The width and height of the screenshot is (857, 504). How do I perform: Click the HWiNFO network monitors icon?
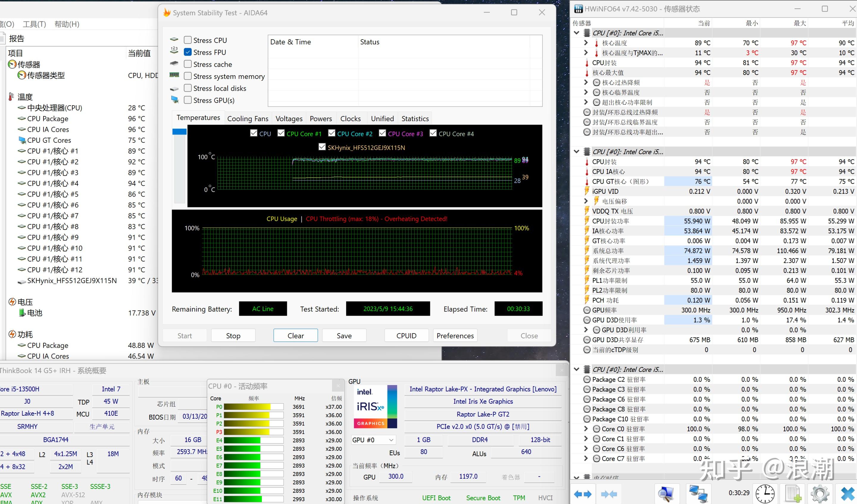[698, 494]
